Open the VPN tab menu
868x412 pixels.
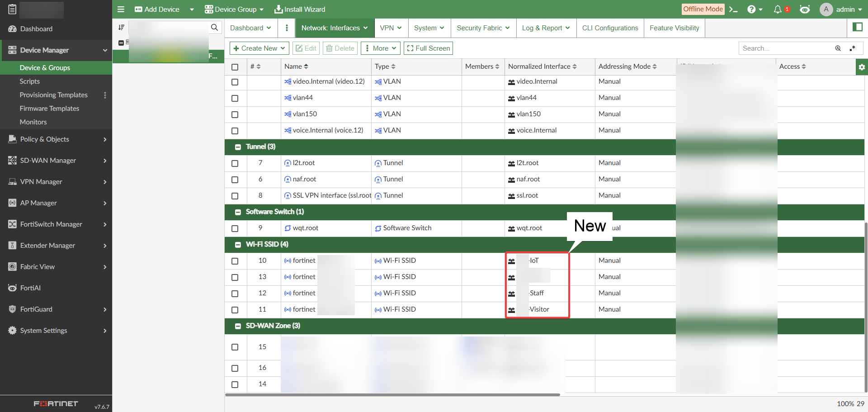(391, 28)
